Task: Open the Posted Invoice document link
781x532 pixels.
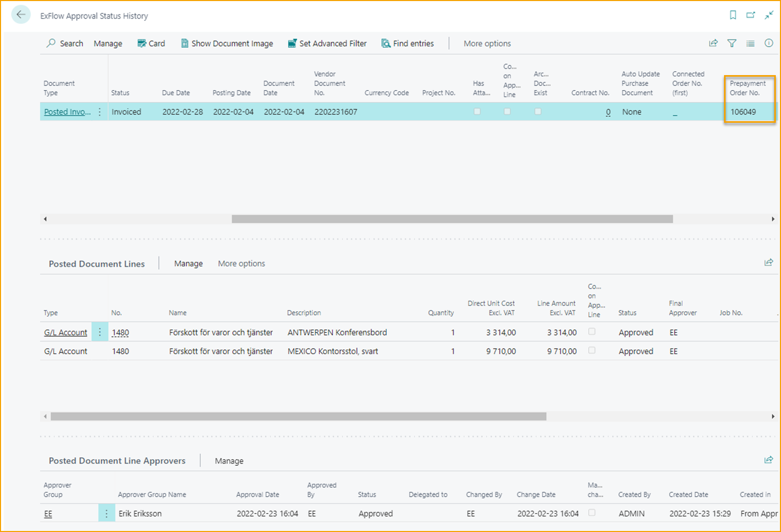Action: [x=67, y=112]
